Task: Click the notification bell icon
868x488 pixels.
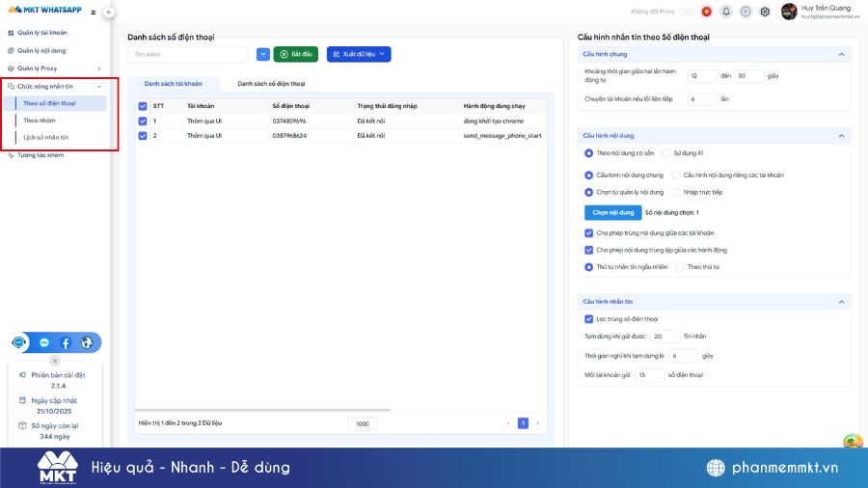Action: 726,12
